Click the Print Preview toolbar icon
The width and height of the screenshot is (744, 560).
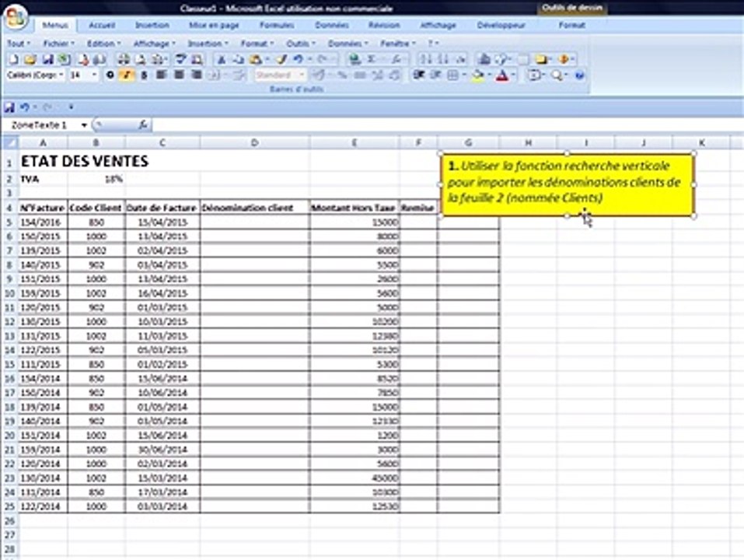click(x=141, y=59)
